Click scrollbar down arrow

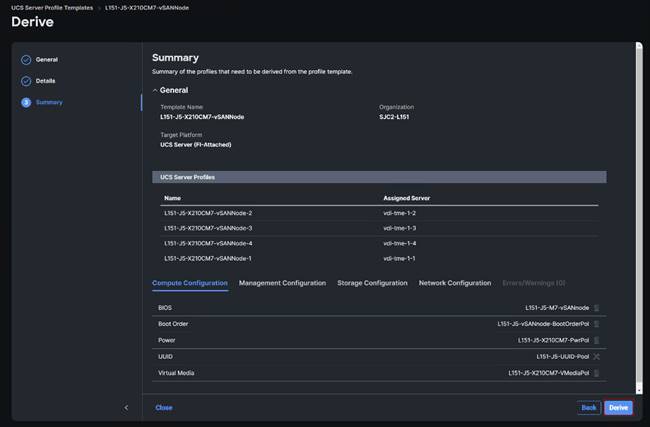pyautogui.click(x=639, y=390)
